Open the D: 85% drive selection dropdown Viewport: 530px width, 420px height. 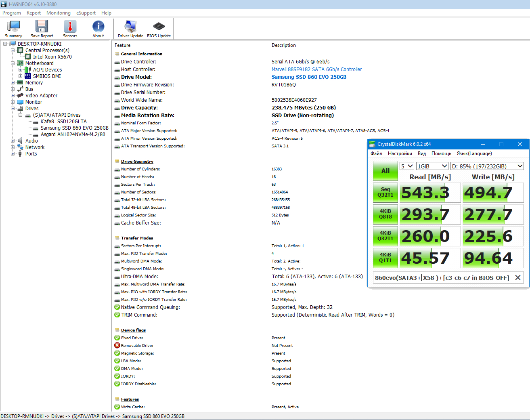[487, 166]
